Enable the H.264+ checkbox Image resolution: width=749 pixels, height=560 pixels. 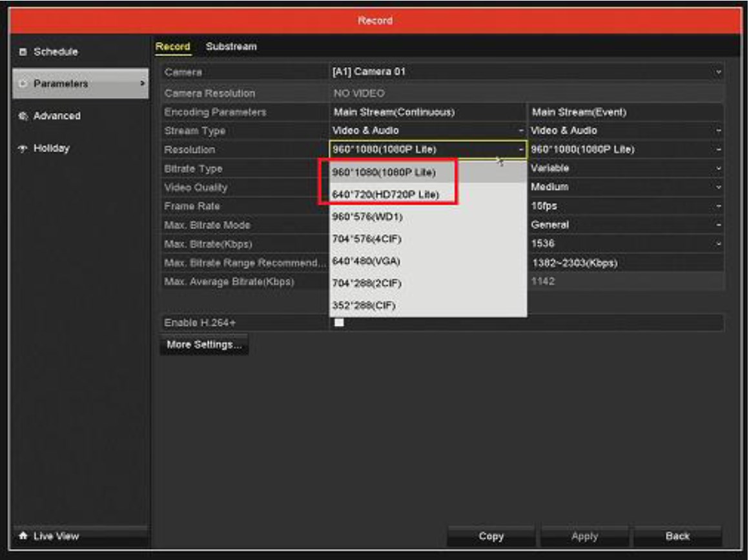339,323
